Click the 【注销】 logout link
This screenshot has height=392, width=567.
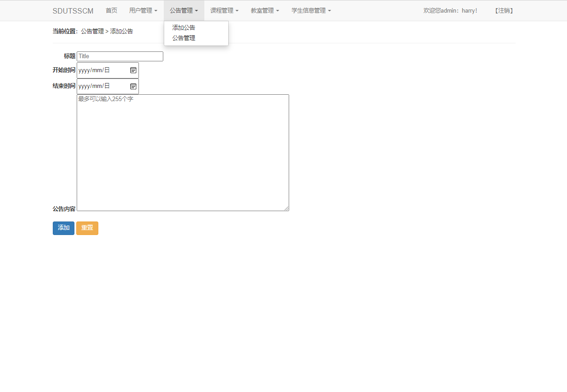503,10
